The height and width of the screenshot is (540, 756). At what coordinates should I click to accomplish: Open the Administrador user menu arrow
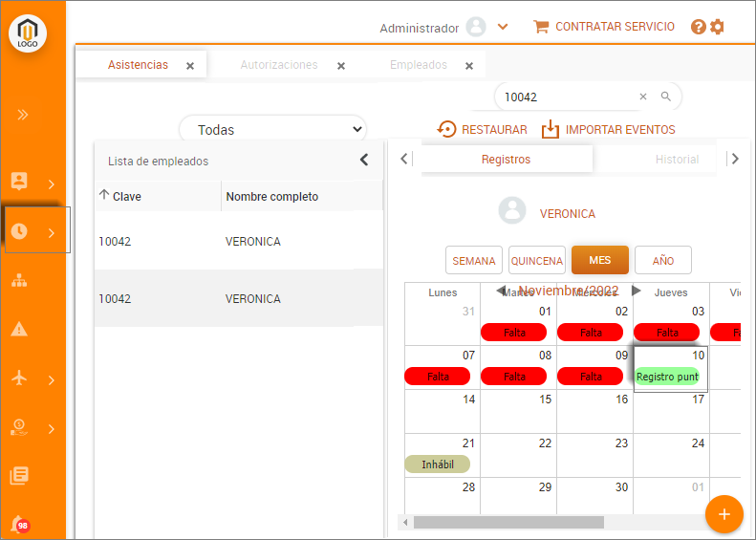tap(503, 28)
